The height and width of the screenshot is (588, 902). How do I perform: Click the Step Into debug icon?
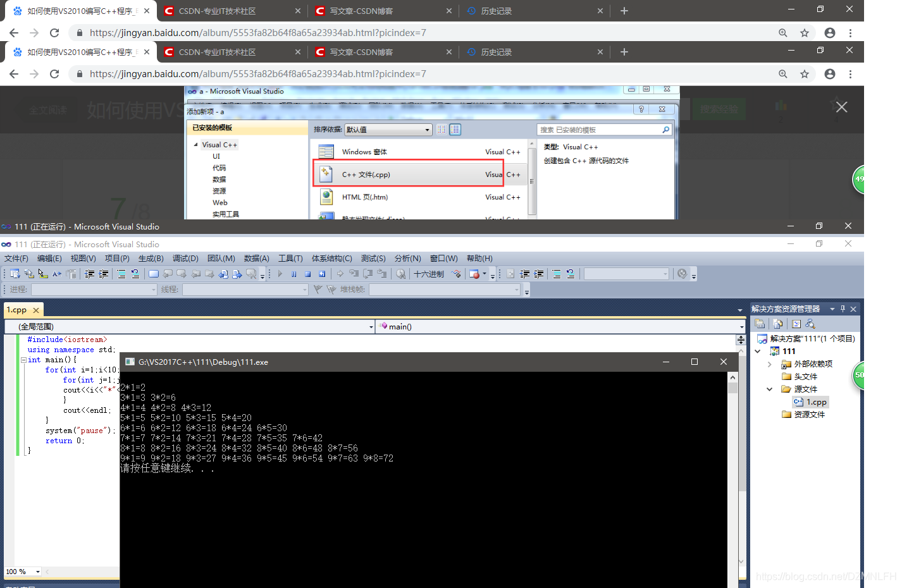(x=354, y=274)
